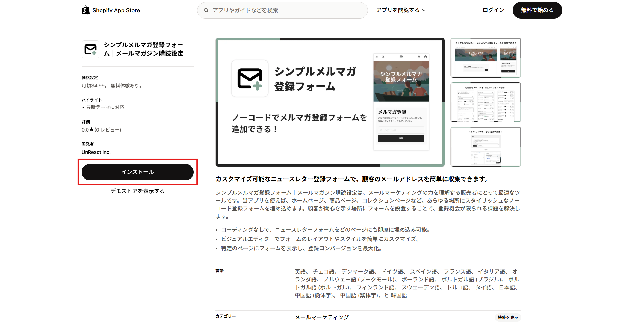The height and width of the screenshot is (324, 644).
Task: Select the form customization preview thumbnail
Action: coord(486,102)
